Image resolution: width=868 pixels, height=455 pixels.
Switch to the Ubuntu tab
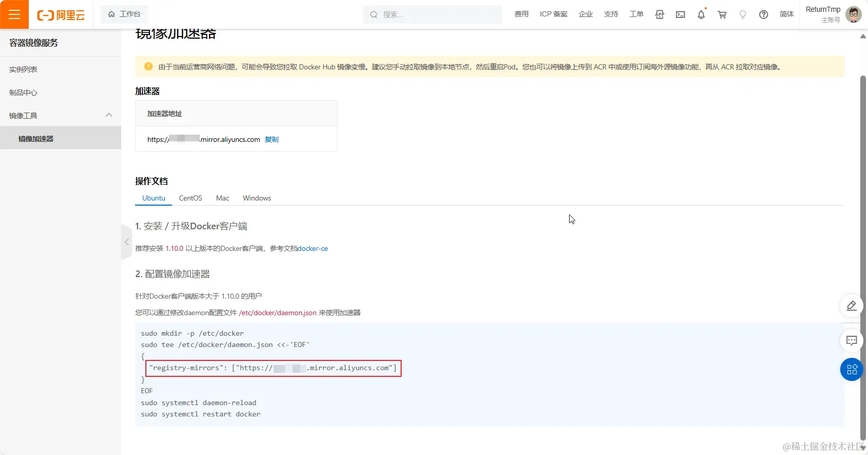point(154,198)
